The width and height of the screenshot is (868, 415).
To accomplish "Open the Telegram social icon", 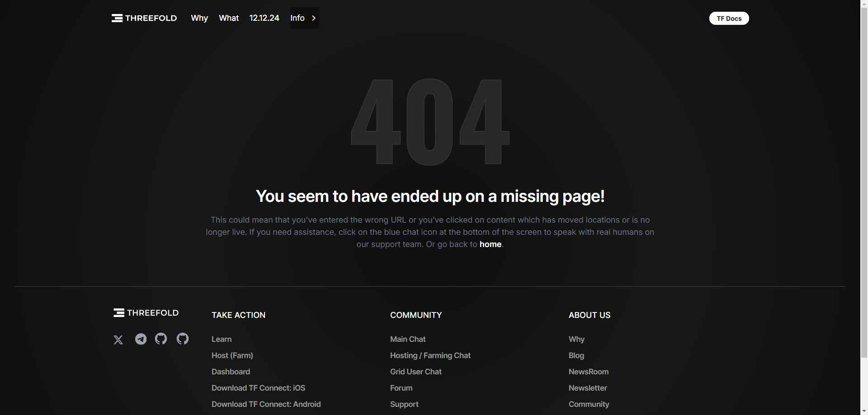I will [141, 339].
